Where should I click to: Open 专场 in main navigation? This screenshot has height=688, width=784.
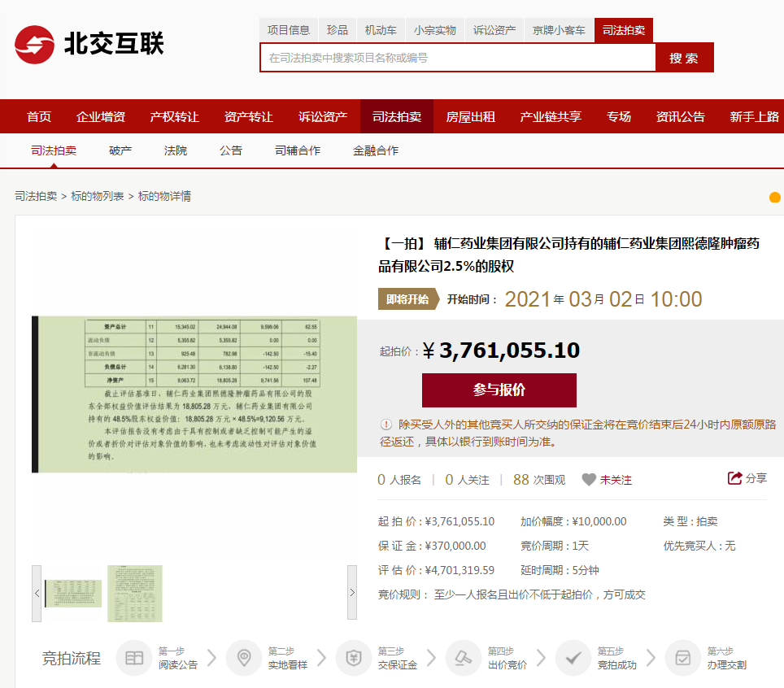[619, 116]
